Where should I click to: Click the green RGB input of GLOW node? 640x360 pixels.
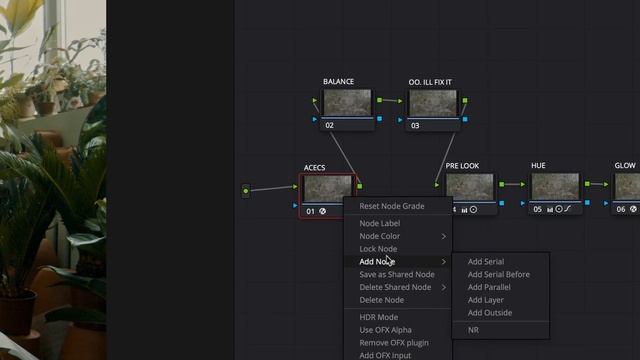606,184
